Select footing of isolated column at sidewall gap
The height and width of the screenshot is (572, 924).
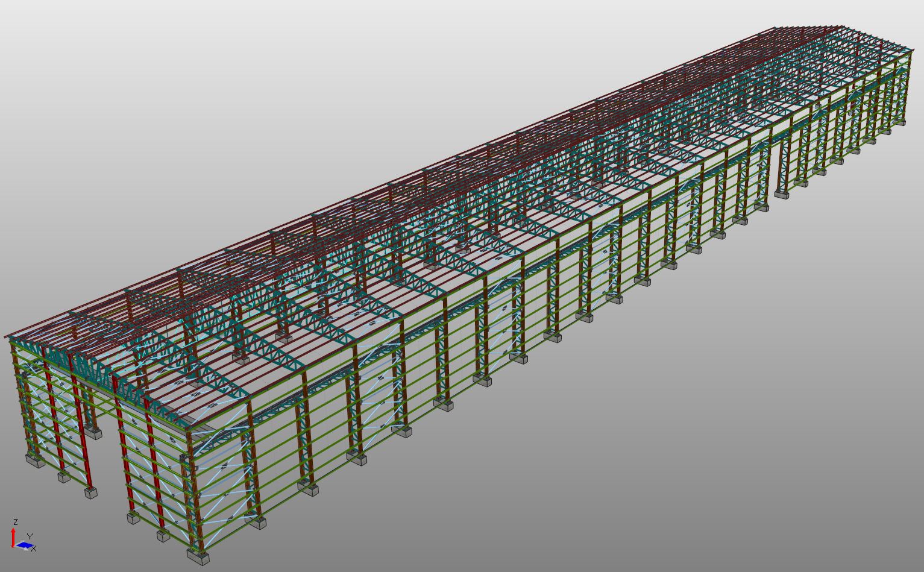[x=782, y=194]
